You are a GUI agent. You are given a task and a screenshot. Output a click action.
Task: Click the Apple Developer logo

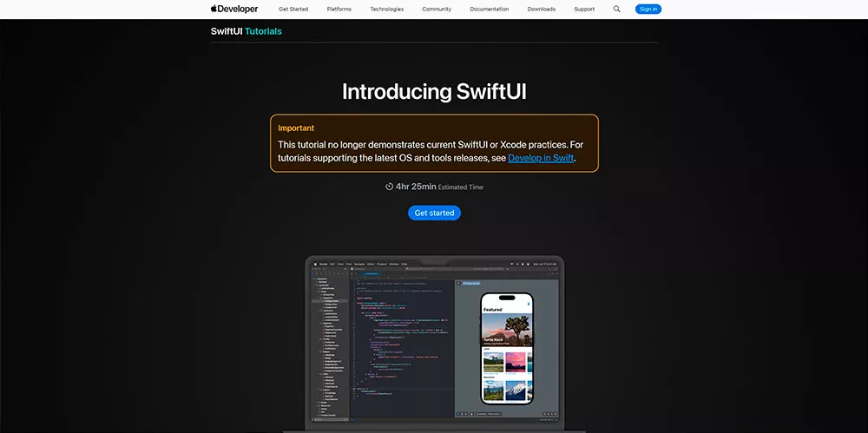(234, 9)
